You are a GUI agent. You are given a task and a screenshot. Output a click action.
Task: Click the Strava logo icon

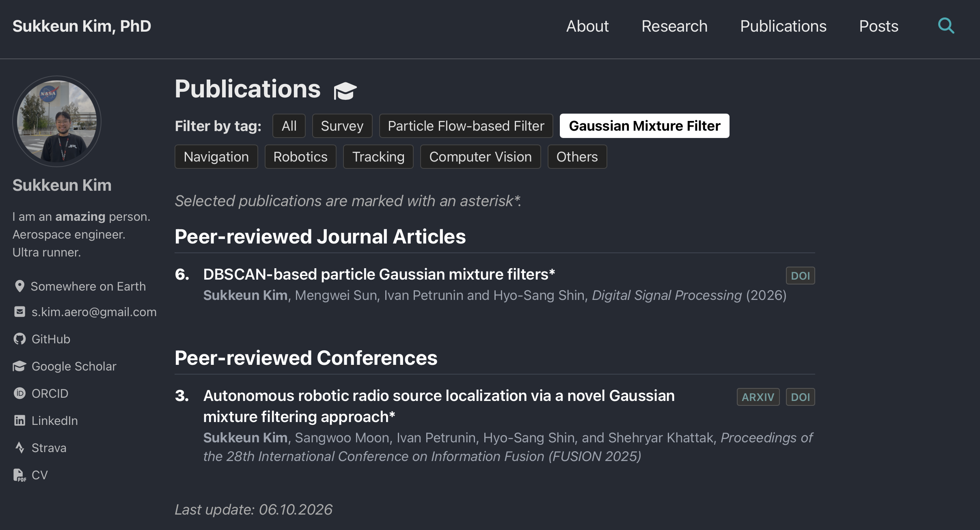19,448
